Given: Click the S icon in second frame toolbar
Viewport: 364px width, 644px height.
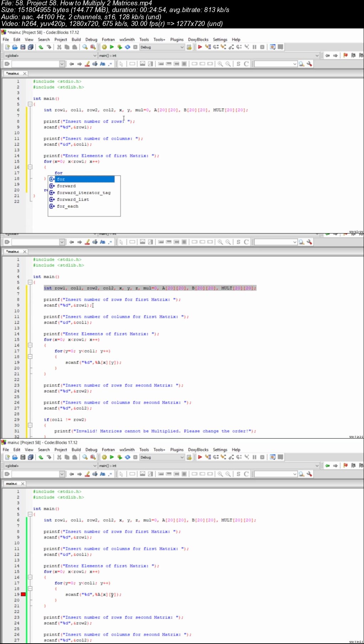Looking at the screenshot, I should pyautogui.click(x=238, y=242).
